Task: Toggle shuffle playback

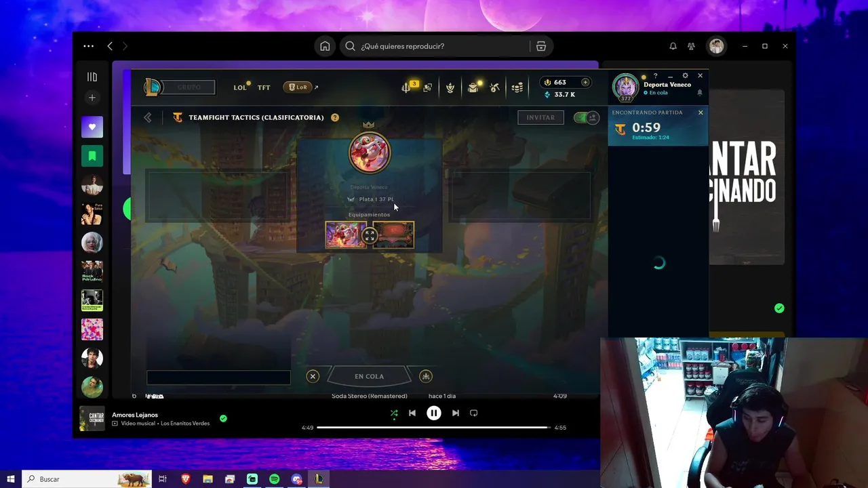Action: pyautogui.click(x=394, y=413)
